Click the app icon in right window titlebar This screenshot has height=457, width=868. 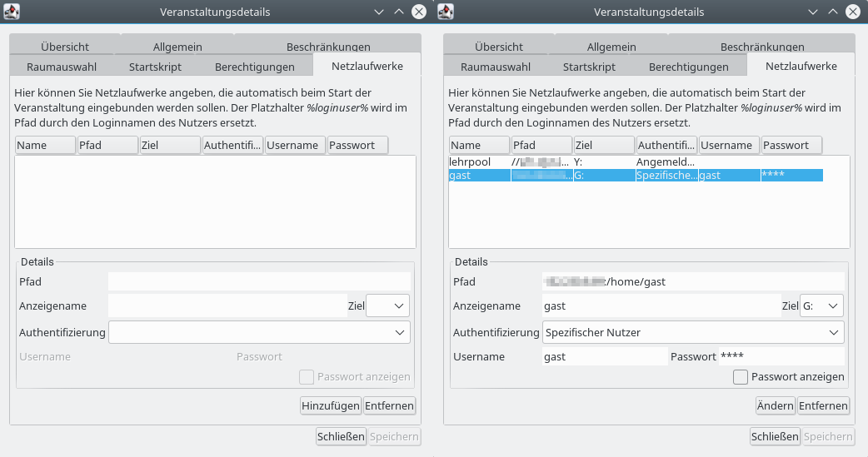point(446,12)
